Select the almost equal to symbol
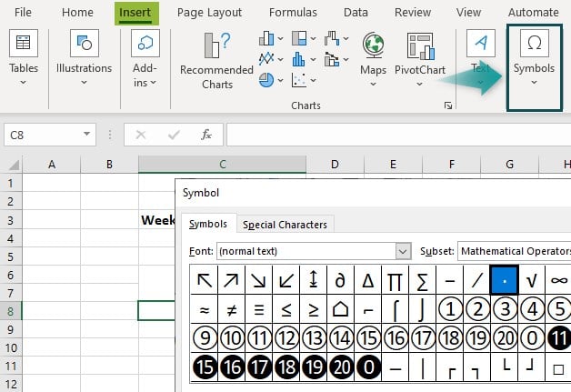Screen dimensions: 571x392 pyautogui.click(x=205, y=309)
